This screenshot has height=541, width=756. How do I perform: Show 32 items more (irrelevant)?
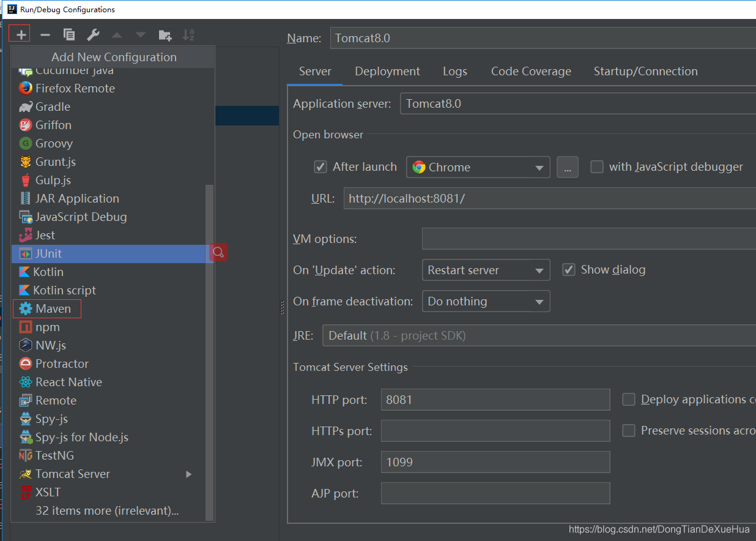click(x=108, y=510)
